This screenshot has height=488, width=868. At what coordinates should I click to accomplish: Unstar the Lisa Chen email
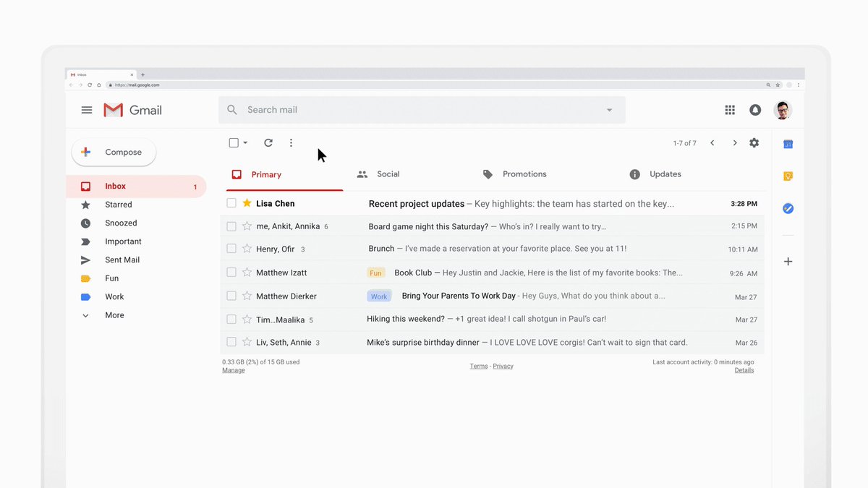point(247,203)
